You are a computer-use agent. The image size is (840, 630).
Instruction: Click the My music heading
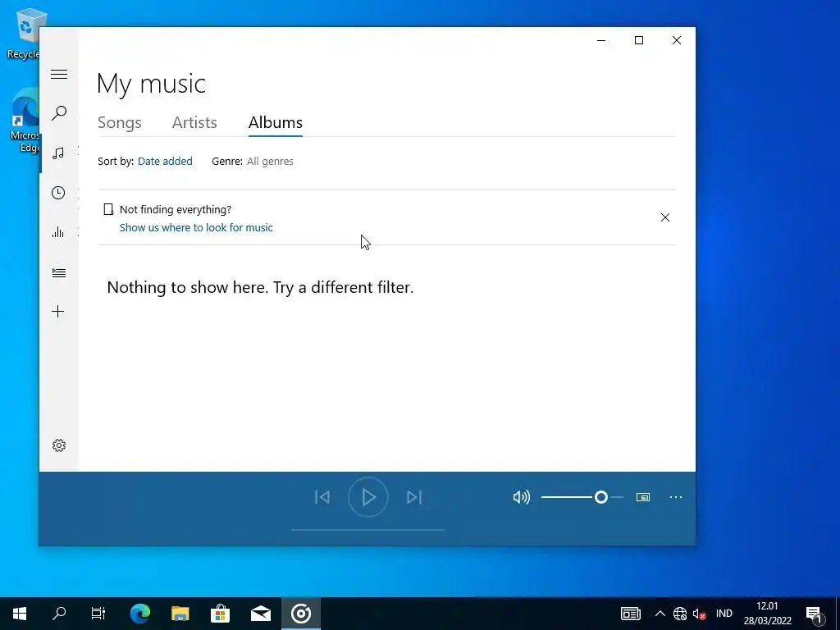click(151, 84)
